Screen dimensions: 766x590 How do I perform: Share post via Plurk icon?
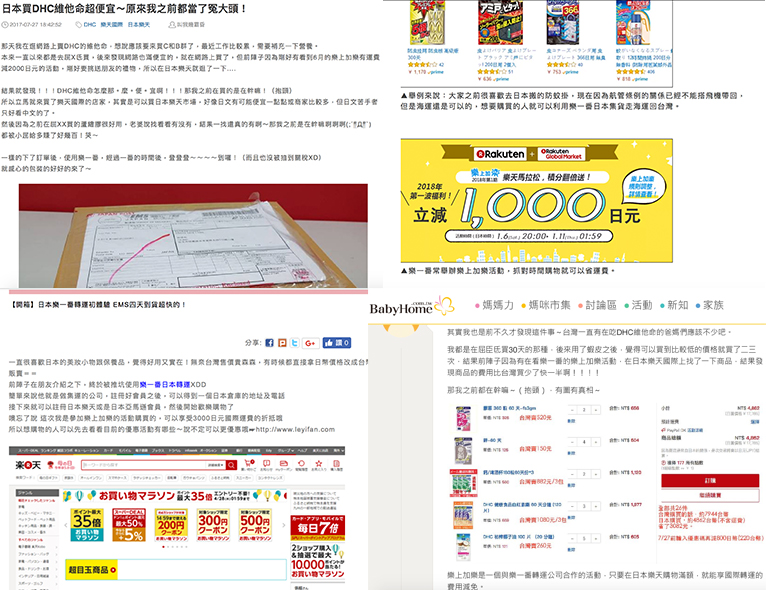[282, 343]
